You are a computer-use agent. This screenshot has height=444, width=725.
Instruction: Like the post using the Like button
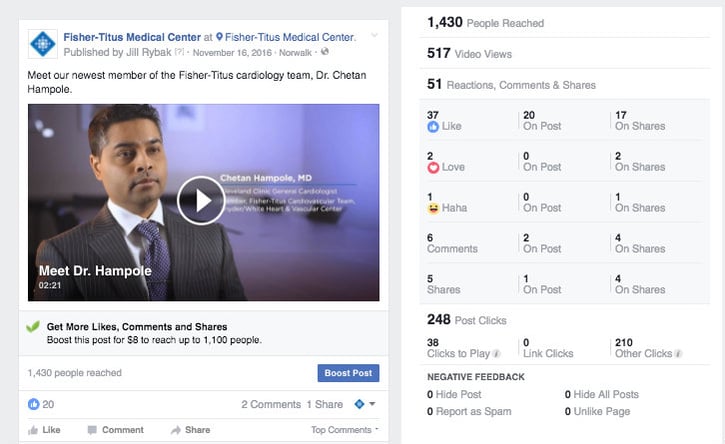(x=44, y=430)
